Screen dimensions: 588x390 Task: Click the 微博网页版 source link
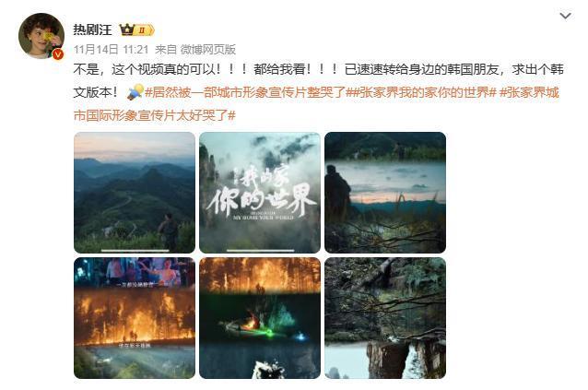click(x=208, y=50)
